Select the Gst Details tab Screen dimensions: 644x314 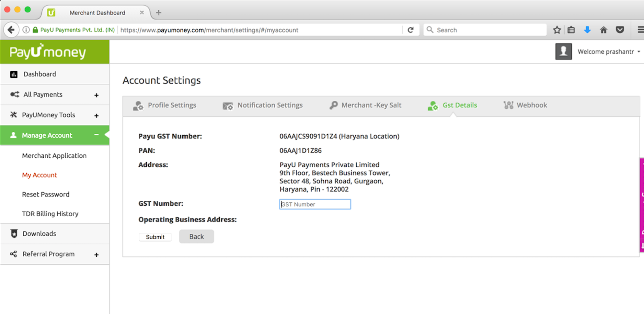pos(452,106)
